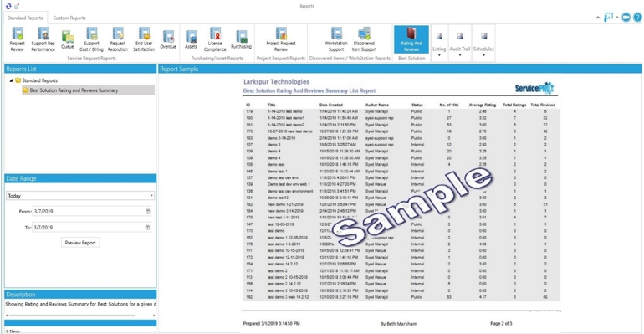
Task: Open the Workstation Support report
Action: [336, 39]
